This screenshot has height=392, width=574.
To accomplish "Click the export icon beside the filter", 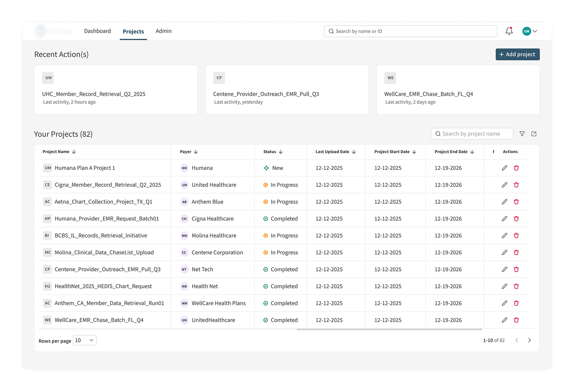I will [x=534, y=134].
